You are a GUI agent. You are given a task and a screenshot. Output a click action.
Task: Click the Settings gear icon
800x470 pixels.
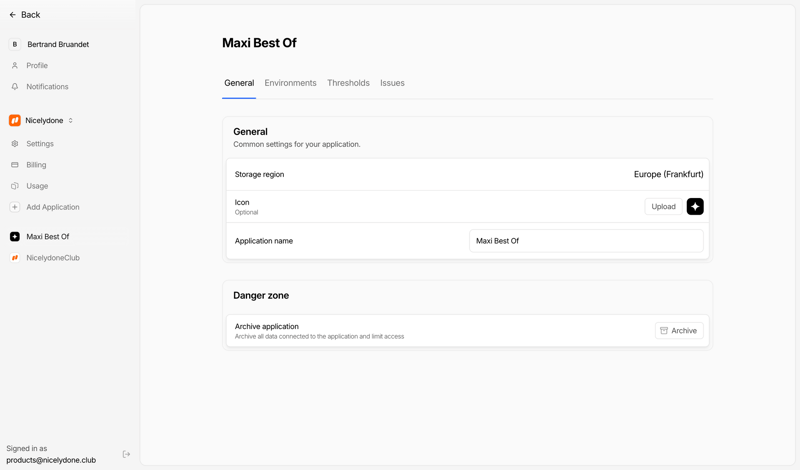tap(15, 144)
